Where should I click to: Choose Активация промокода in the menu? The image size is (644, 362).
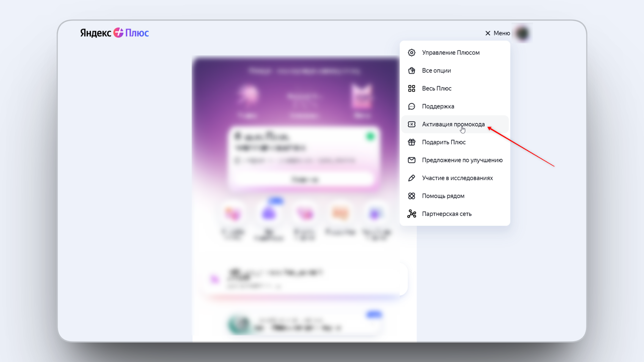click(453, 124)
